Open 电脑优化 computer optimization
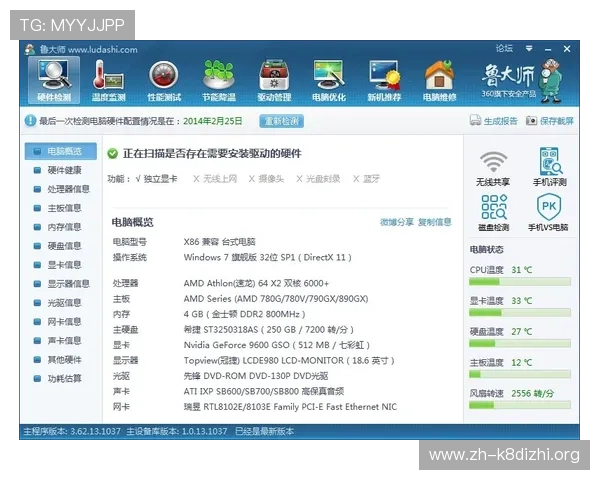This screenshot has height=480, width=600. click(329, 80)
